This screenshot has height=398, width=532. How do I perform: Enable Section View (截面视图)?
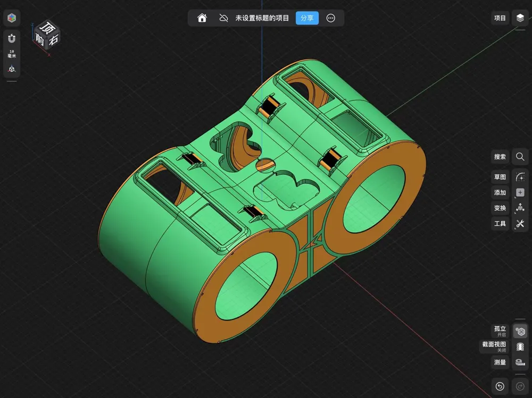(500, 346)
